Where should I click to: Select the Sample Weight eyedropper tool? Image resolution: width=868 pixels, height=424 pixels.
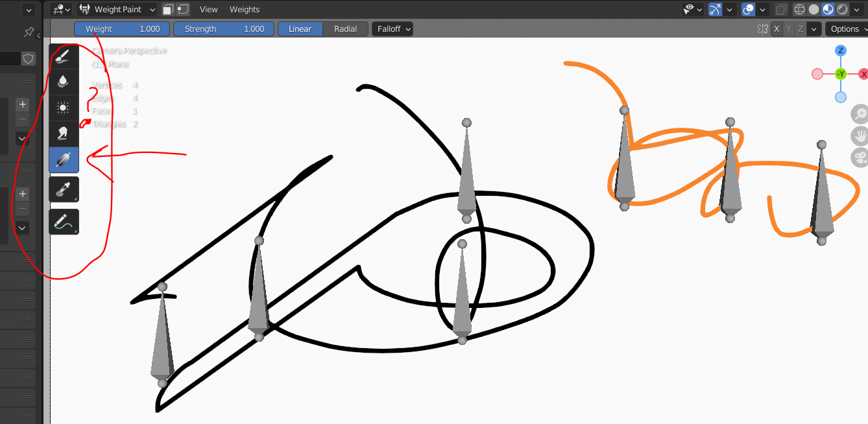[64, 189]
